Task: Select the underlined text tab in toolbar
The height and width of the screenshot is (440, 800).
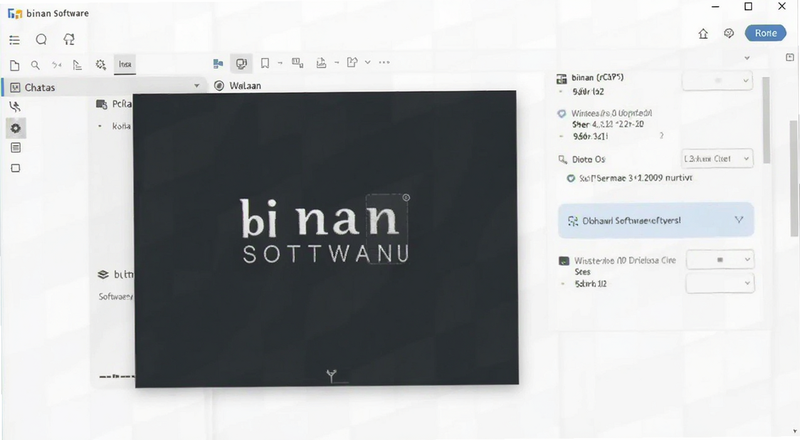Action: 125,64
